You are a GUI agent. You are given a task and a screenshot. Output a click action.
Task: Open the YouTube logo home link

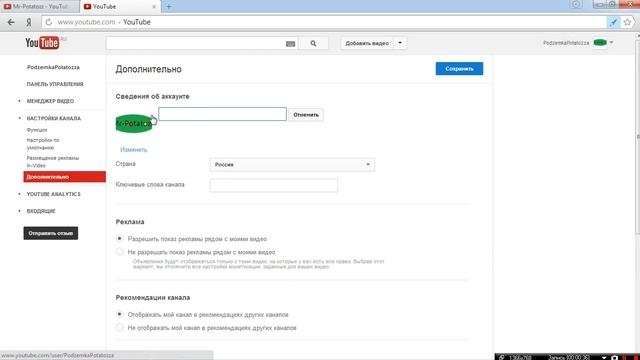click(42, 42)
